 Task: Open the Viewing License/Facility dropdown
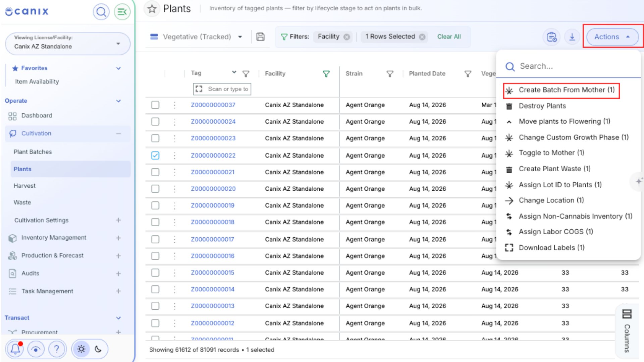pyautogui.click(x=68, y=44)
